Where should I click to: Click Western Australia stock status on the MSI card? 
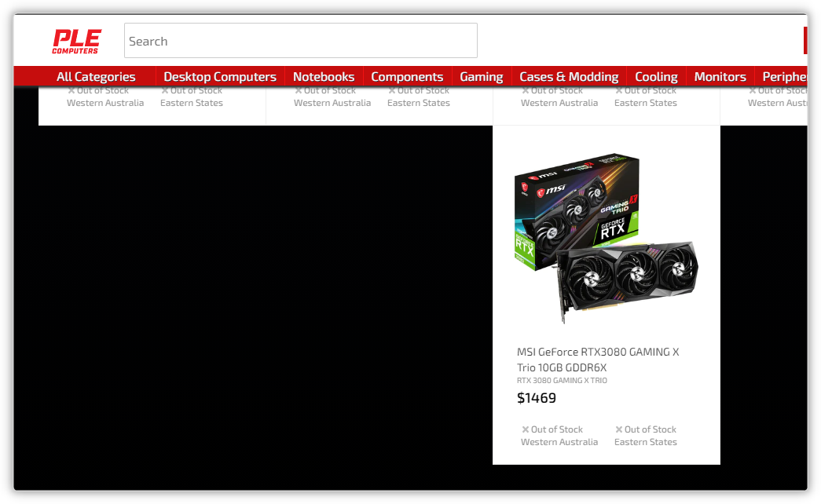(559, 436)
